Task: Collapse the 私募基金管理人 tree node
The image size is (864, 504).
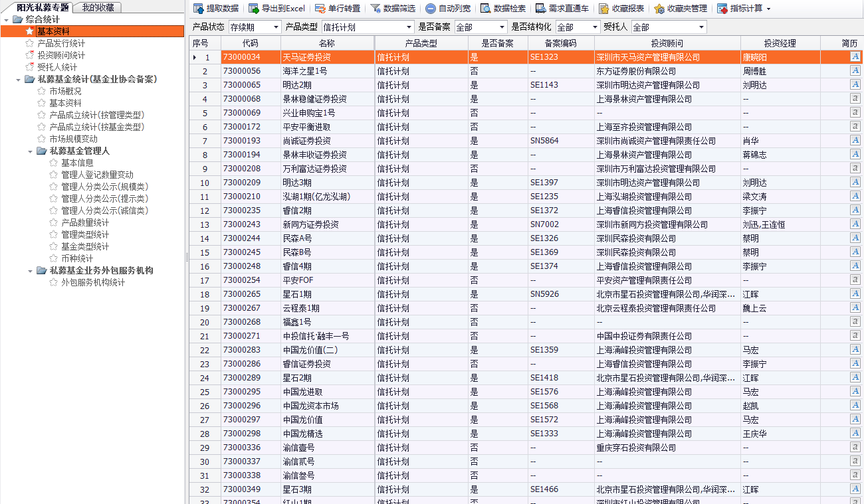Action: [30, 151]
